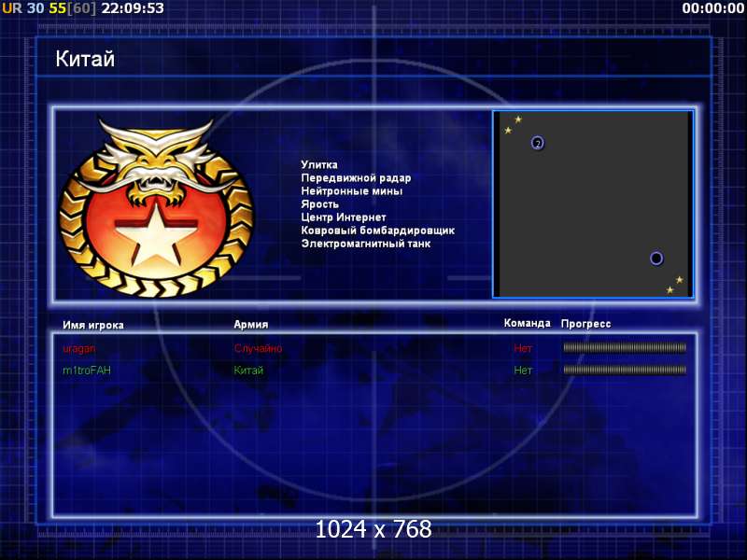Click red "Нет" team value for uragan
The image size is (747, 560).
click(523, 348)
